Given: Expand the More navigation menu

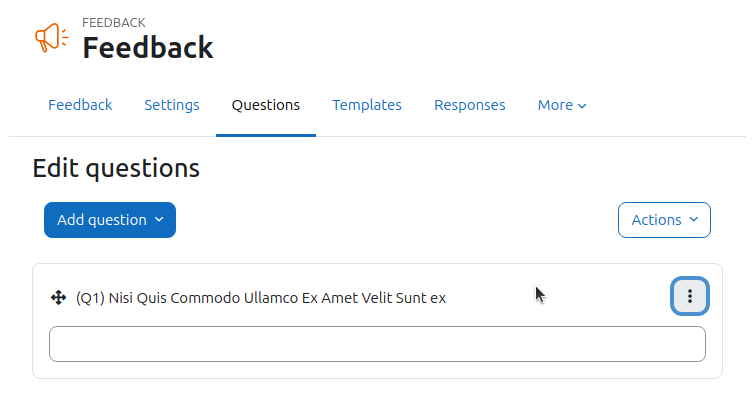Looking at the screenshot, I should coord(562,105).
